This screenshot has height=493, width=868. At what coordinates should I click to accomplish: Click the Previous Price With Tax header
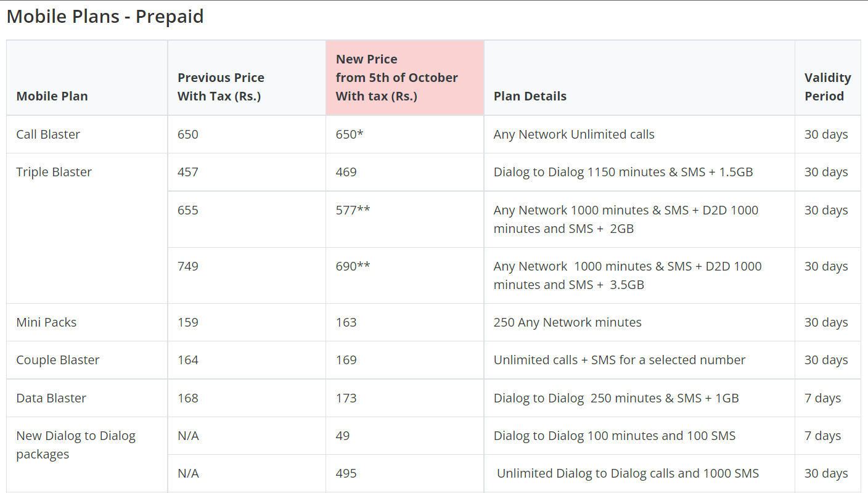[x=221, y=87]
